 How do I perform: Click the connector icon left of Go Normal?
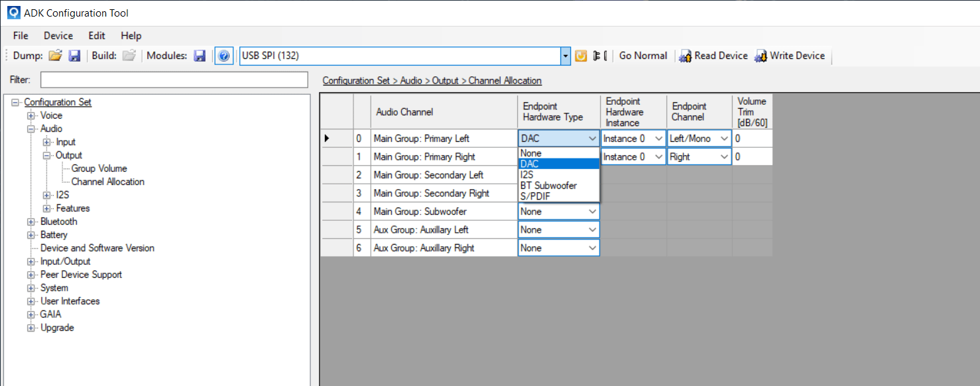pyautogui.click(x=599, y=56)
